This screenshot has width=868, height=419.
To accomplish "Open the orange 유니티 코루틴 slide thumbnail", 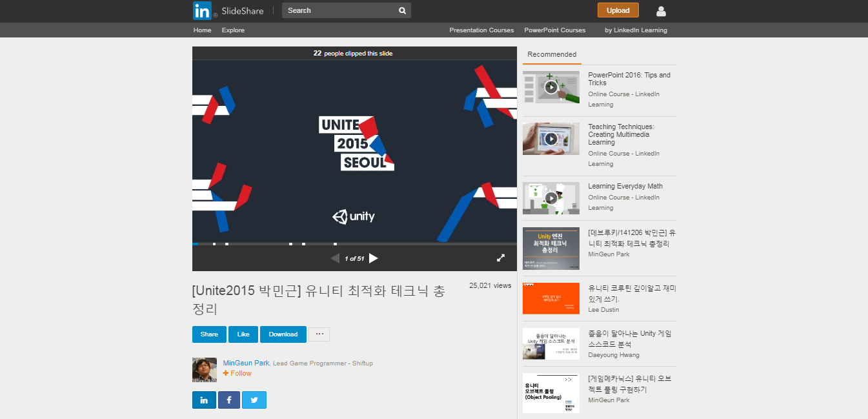I will (551, 298).
